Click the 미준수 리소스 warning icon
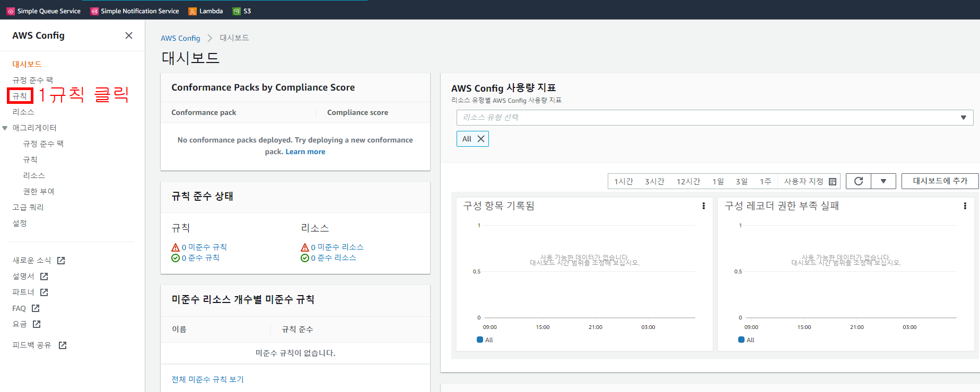 pos(305,247)
